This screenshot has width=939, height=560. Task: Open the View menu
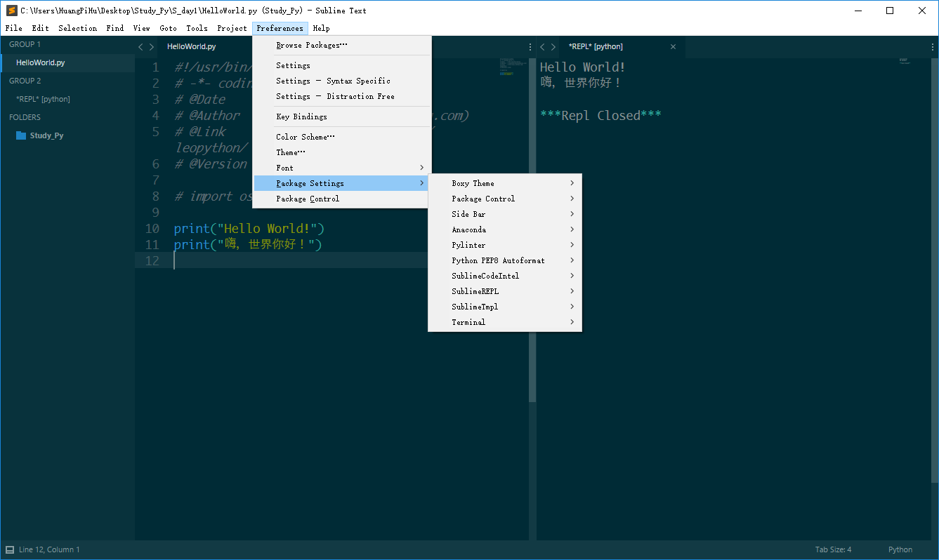pos(141,28)
